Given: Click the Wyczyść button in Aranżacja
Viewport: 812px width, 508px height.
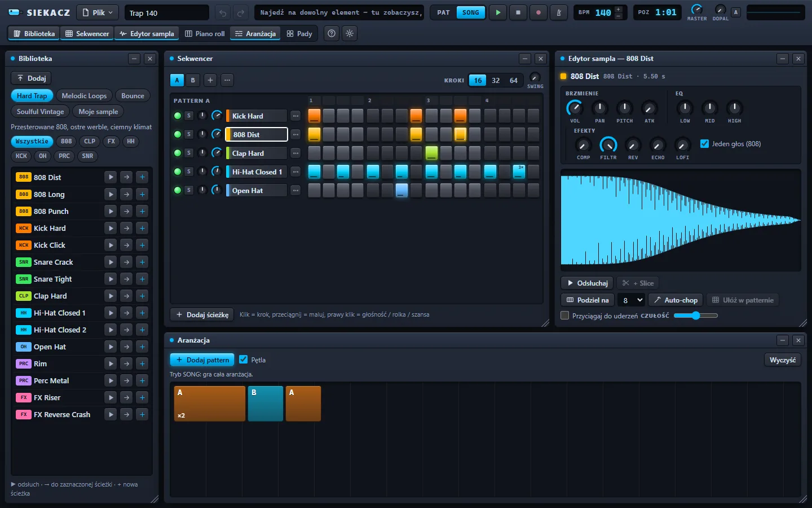Looking at the screenshot, I should 783,360.
